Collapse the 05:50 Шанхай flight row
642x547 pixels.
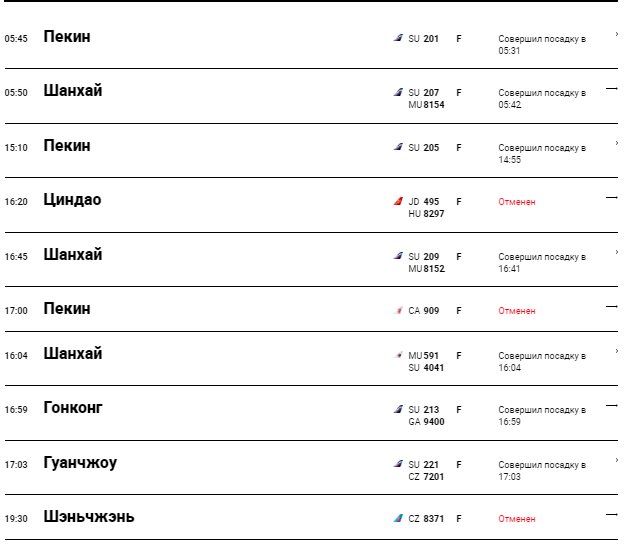(x=611, y=88)
